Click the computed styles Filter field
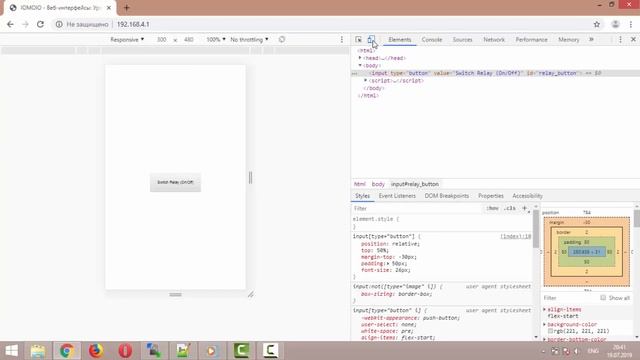Screen dimensions: 640x360 [x=569, y=298]
